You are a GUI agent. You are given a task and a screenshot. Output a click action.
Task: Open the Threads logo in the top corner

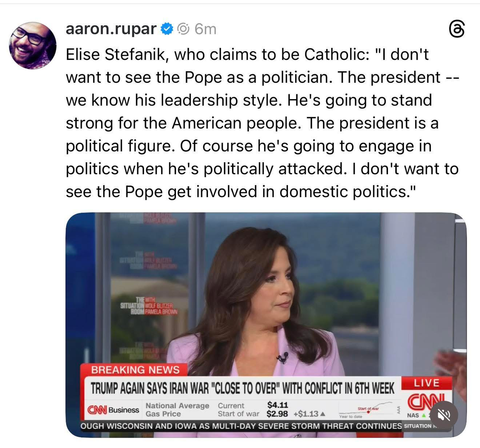pos(456,30)
